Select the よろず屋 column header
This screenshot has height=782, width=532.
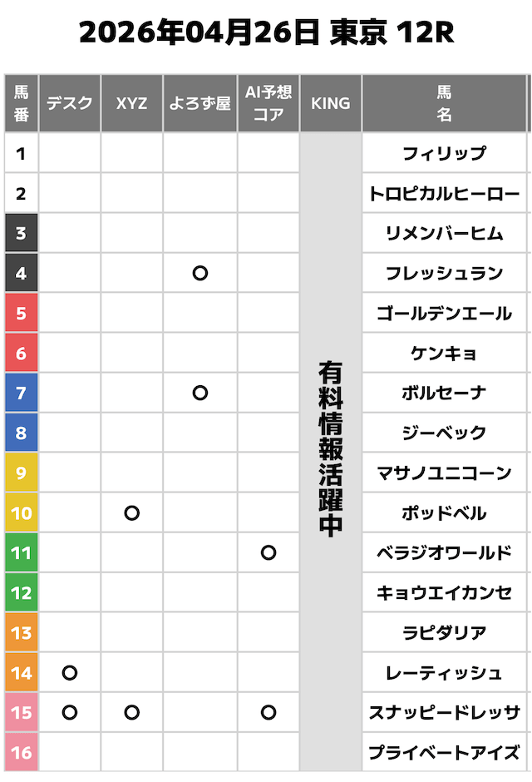[199, 103]
